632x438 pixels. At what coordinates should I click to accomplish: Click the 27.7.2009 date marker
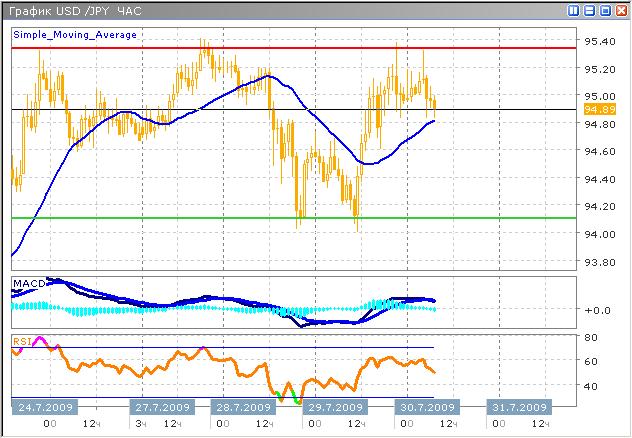coord(162,408)
